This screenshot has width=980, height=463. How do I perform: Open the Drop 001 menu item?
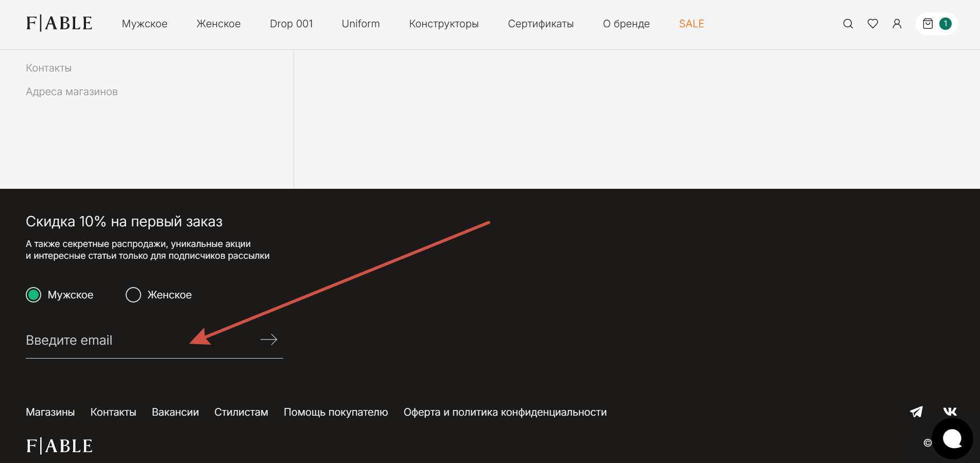[x=291, y=24]
